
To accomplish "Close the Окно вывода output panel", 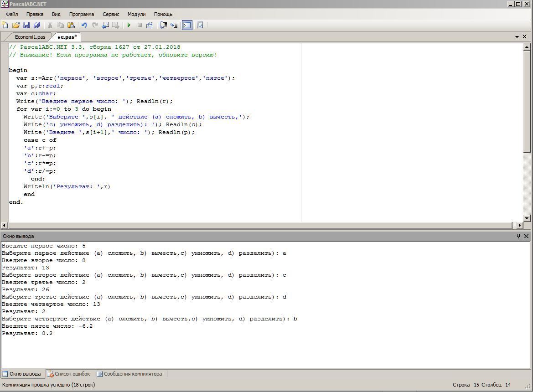I will coord(526,236).
